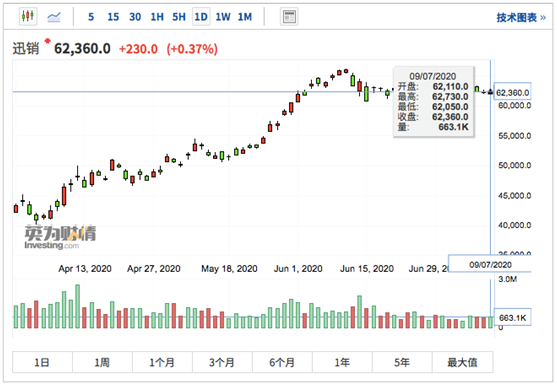557x386 pixels.
Task: Select the 5-minute interval
Action: pos(91,17)
